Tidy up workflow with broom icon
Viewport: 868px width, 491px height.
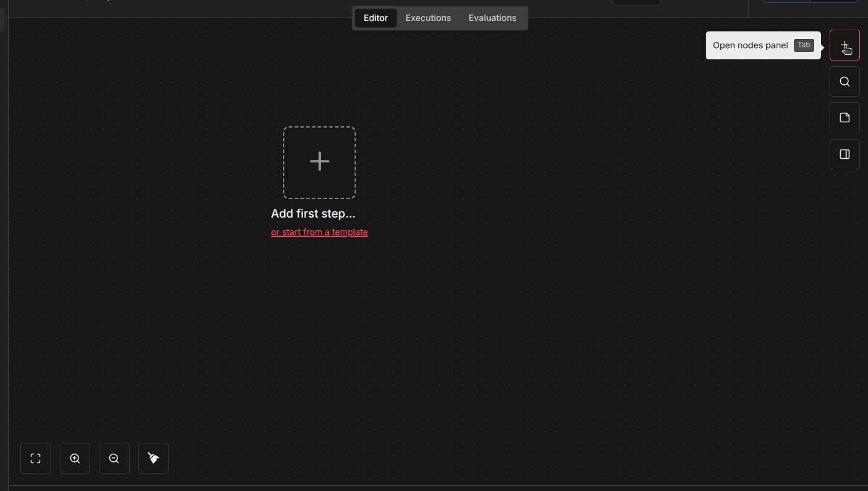(153, 458)
